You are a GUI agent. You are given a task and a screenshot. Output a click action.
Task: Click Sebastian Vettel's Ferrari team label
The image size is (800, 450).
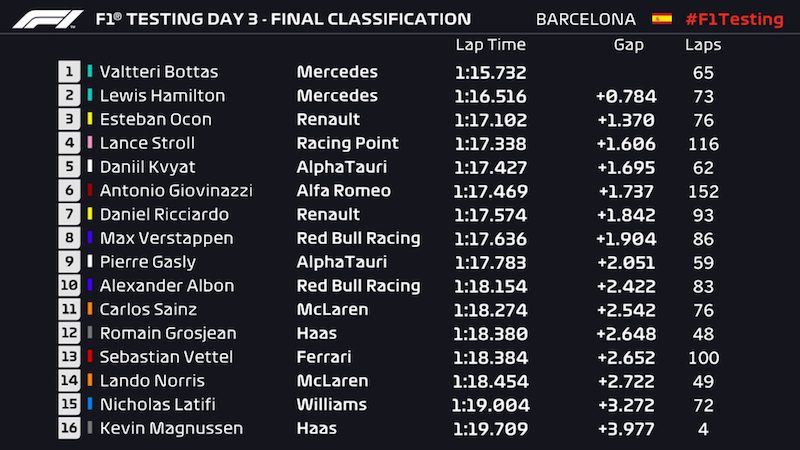pyautogui.click(x=323, y=357)
